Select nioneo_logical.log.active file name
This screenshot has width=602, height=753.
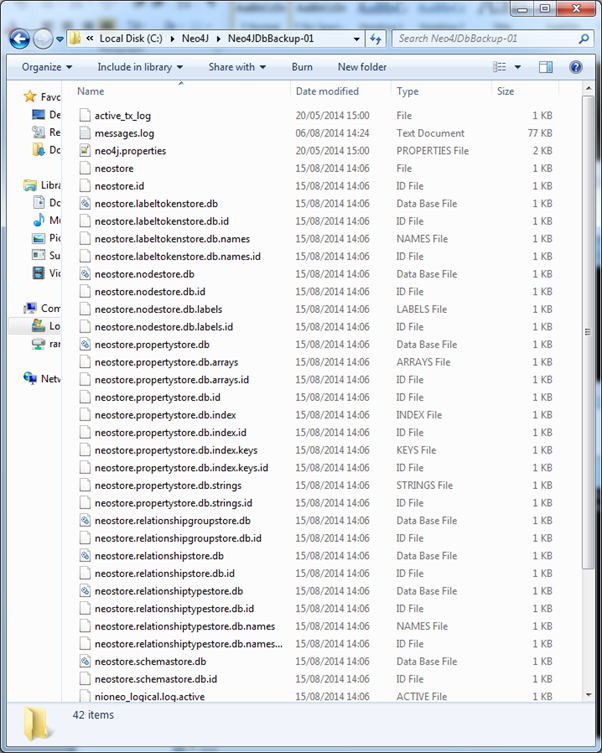150,697
